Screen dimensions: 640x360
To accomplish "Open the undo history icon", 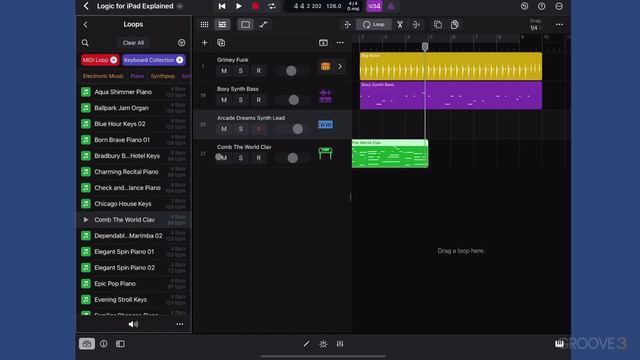I will 524,6.
